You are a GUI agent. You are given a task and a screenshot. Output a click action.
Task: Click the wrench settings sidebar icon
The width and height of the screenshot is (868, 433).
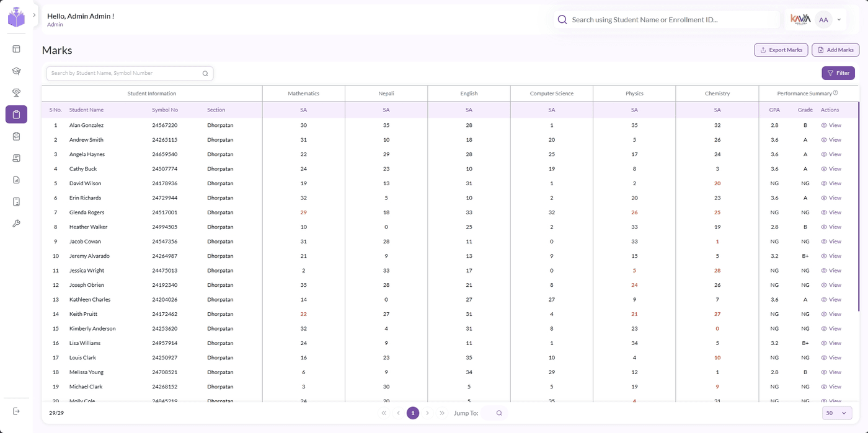16,223
